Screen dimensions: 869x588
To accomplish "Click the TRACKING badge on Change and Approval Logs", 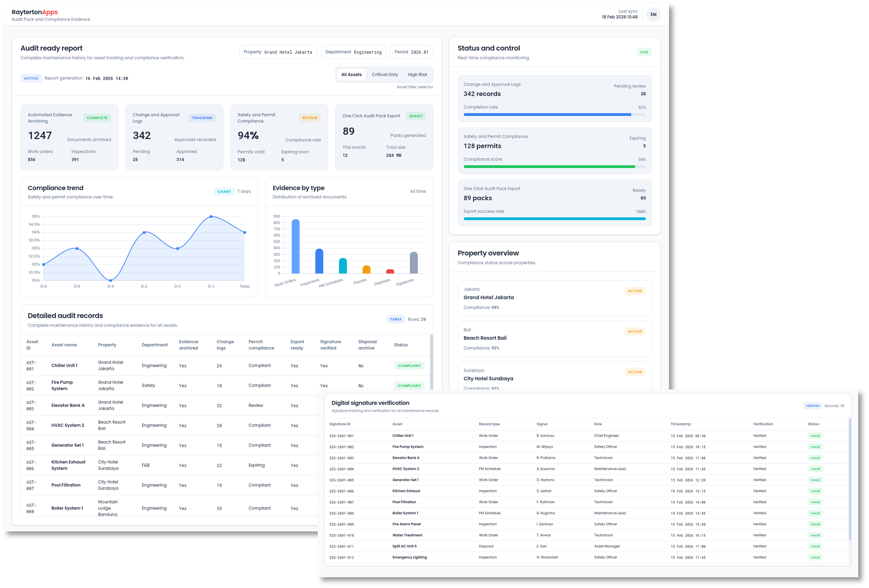I will click(x=202, y=118).
